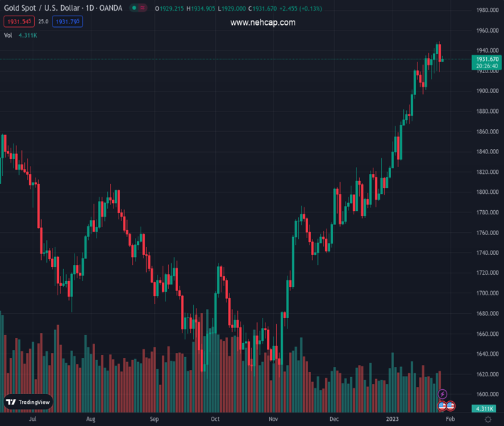Click the left US flag economic event

tap(442, 406)
